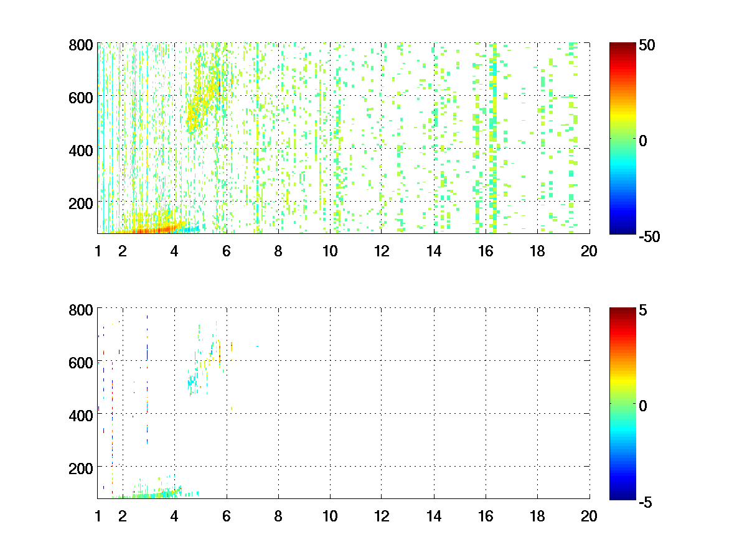
Task: Click the '0' label on the upper colorbar
Action: (644, 141)
